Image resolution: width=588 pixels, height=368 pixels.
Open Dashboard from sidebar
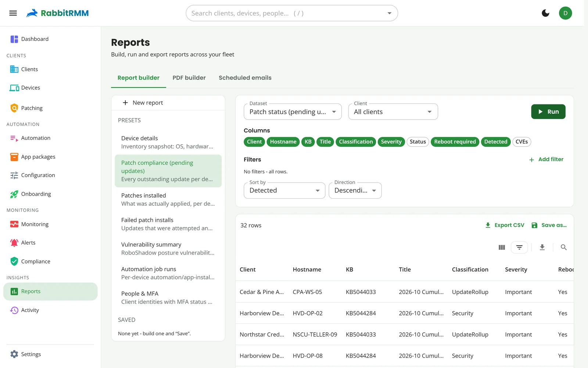pyautogui.click(x=50, y=39)
